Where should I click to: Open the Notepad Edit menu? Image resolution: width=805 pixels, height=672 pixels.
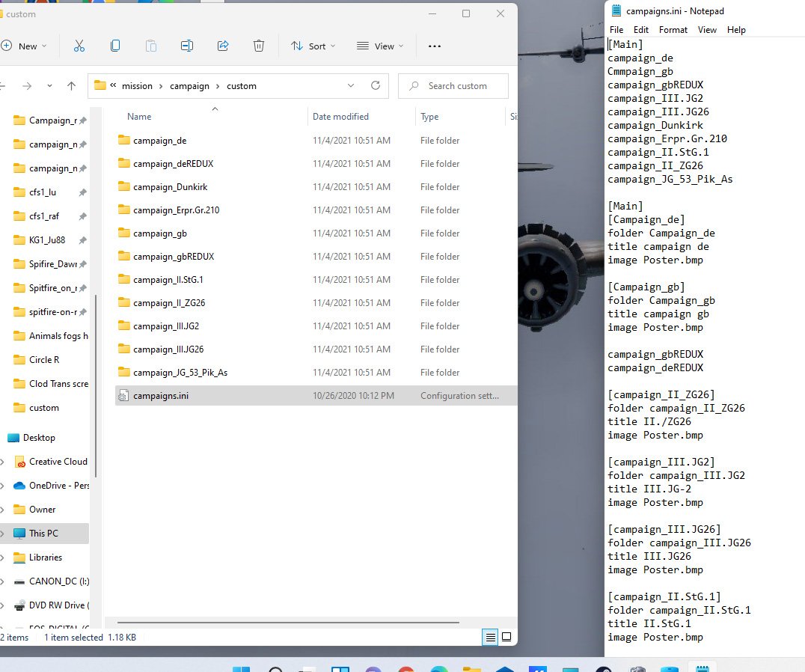(640, 30)
